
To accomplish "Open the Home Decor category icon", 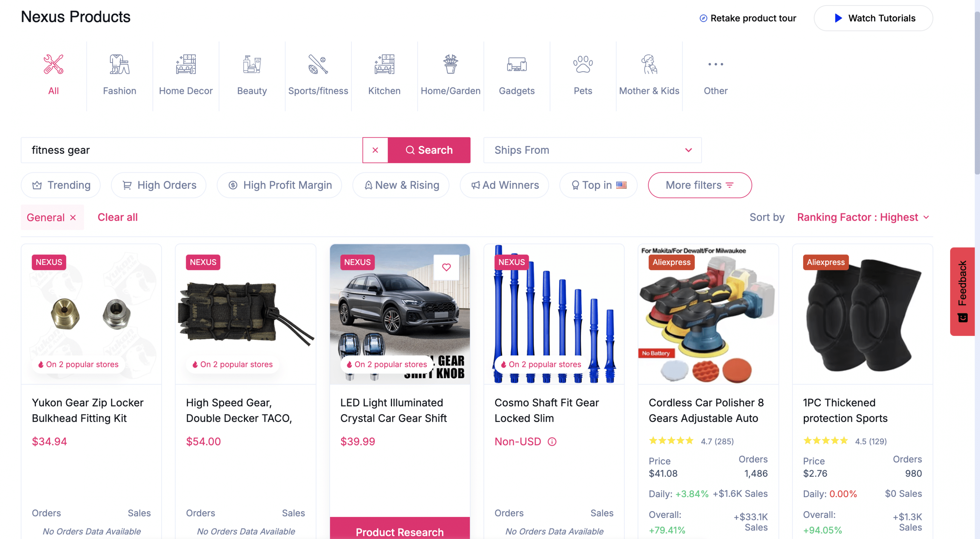I will pos(186,64).
